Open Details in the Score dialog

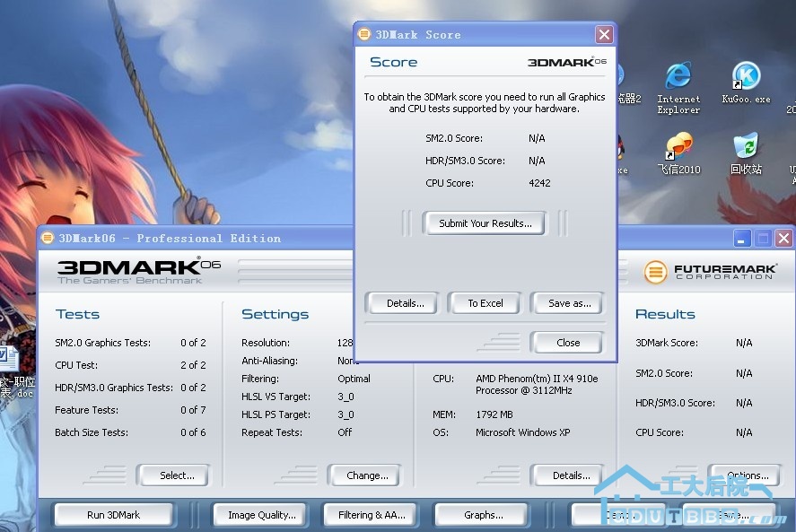[406, 303]
